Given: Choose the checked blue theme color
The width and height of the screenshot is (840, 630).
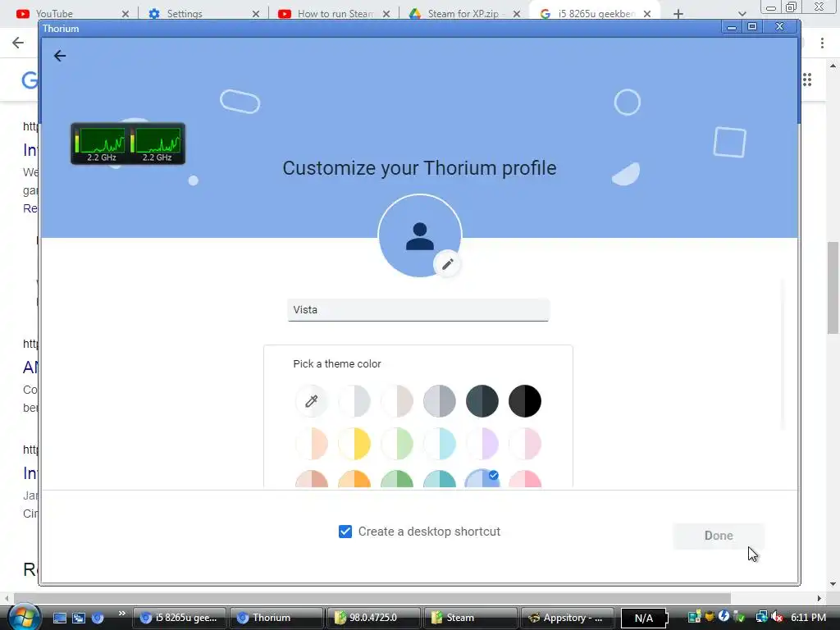Looking at the screenshot, I should click(482, 479).
